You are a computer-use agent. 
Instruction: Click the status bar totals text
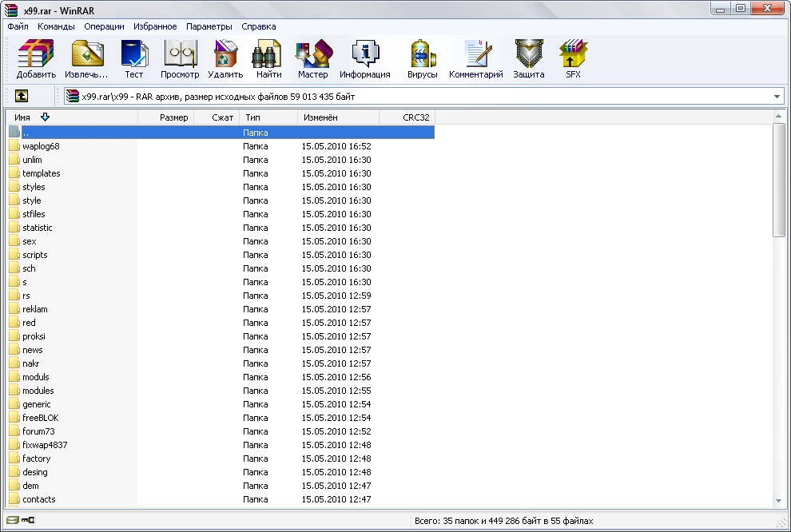pos(504,521)
